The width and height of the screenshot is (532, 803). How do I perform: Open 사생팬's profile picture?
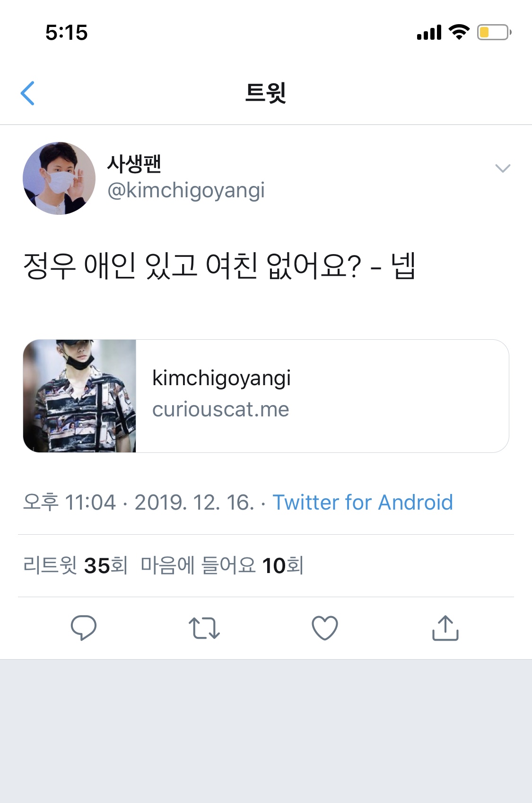tap(59, 179)
